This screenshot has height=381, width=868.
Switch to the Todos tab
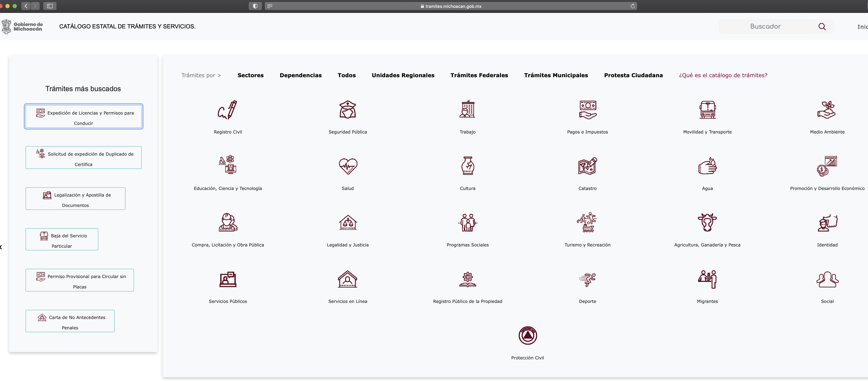(346, 75)
